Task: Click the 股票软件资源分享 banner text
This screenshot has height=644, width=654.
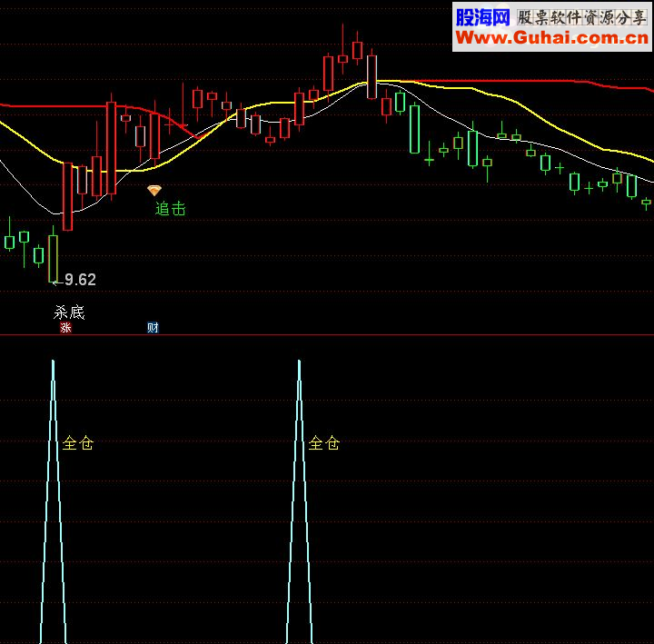Action: coord(582,17)
